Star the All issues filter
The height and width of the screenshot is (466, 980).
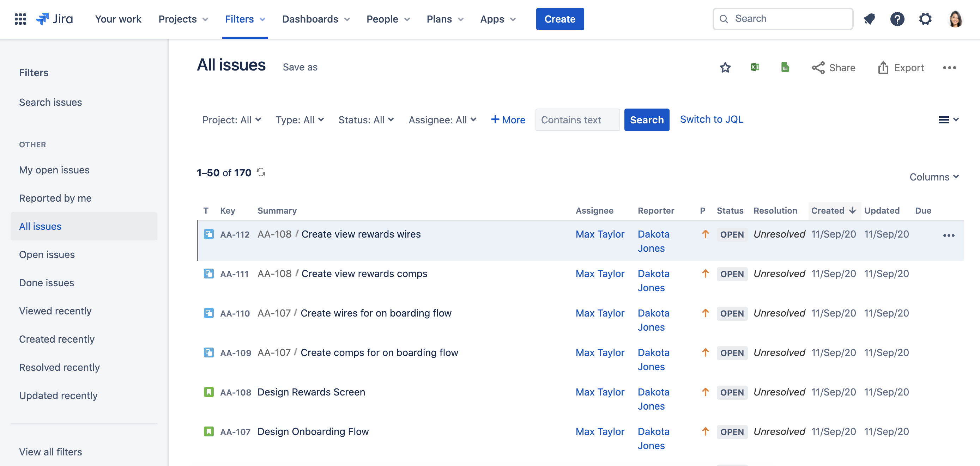pos(725,68)
